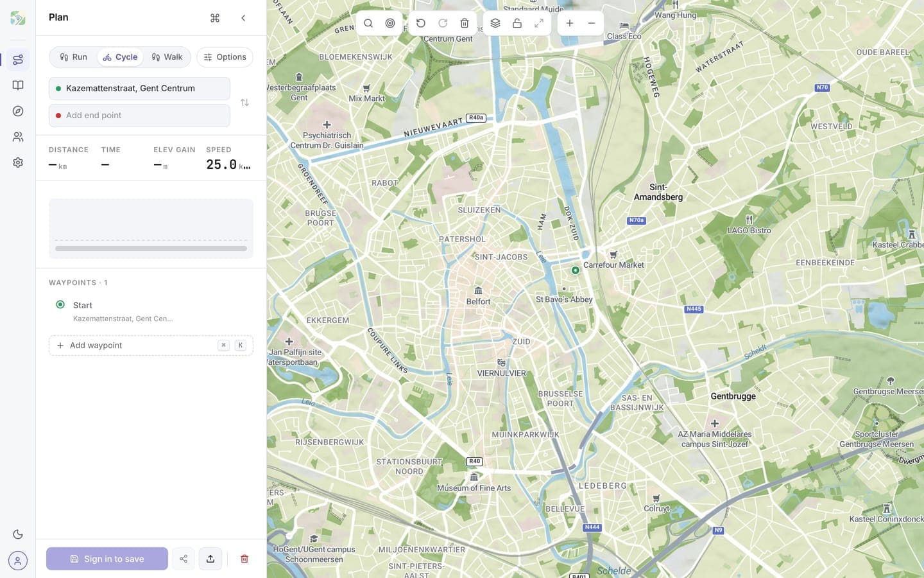The height and width of the screenshot is (578, 924).
Task: Expand map to fullscreen
Action: [x=539, y=23]
